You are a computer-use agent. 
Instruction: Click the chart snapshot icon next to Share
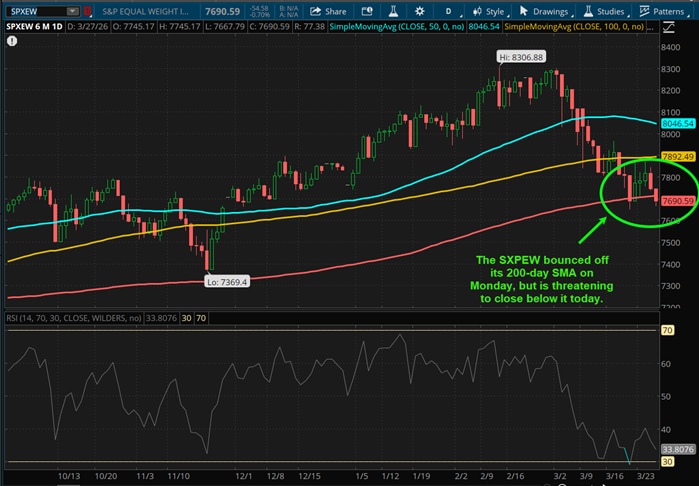coord(367,11)
